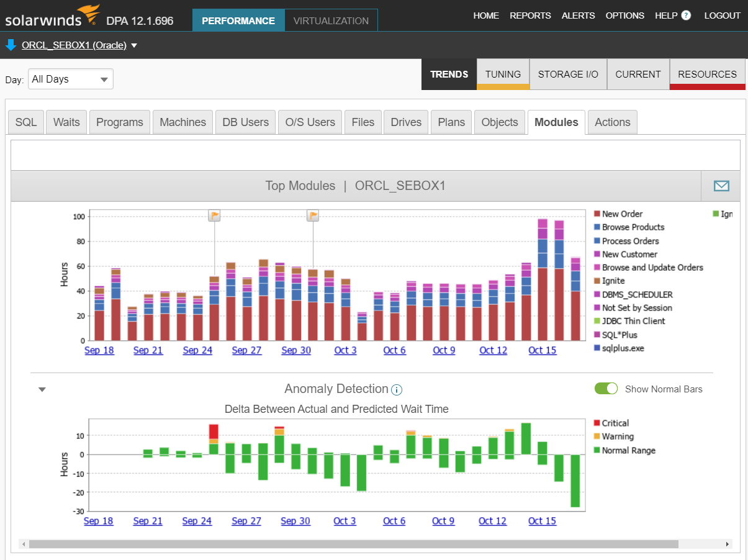Select the Plans tab
Image resolution: width=748 pixels, height=560 pixels.
(451, 122)
